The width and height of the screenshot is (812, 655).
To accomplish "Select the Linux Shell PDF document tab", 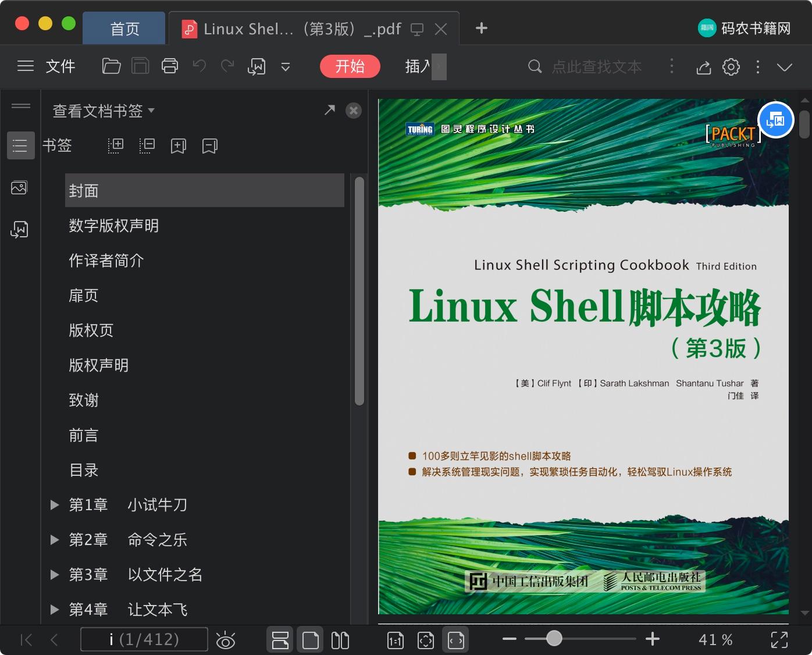I will click(302, 29).
